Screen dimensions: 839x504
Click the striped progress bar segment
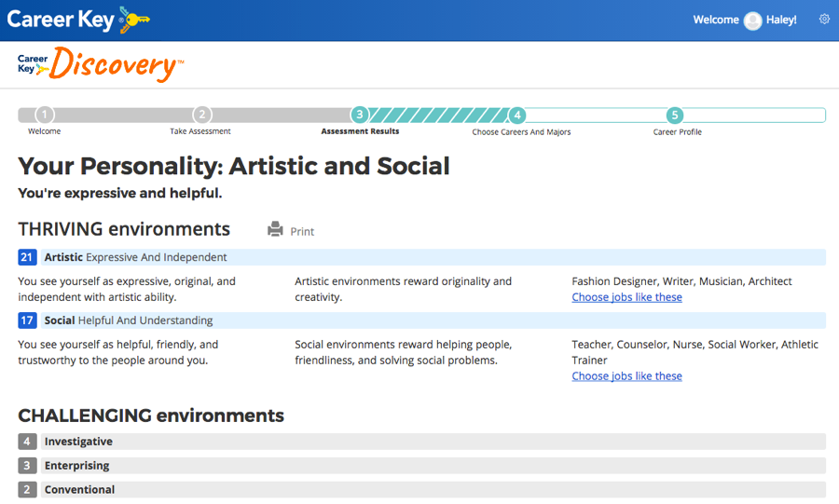click(x=438, y=115)
